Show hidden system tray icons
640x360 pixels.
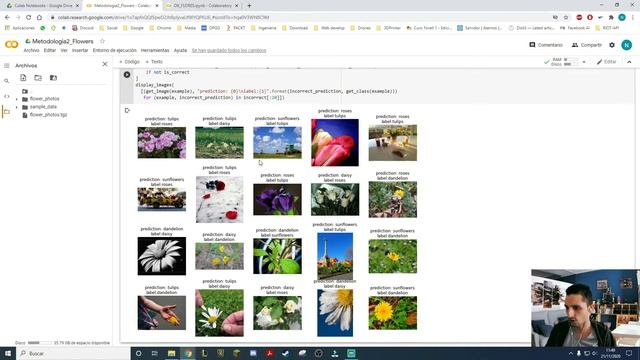(x=571, y=353)
